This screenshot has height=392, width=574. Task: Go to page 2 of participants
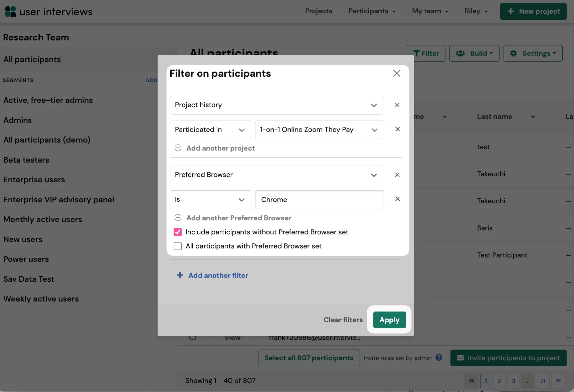tap(499, 381)
